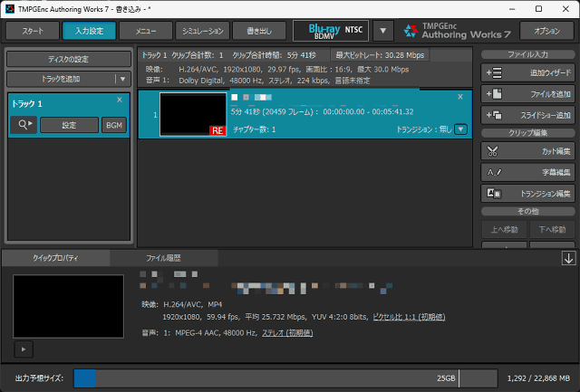
Task: Click the 1,292 / 22,868 MB size readout
Action: point(538,378)
